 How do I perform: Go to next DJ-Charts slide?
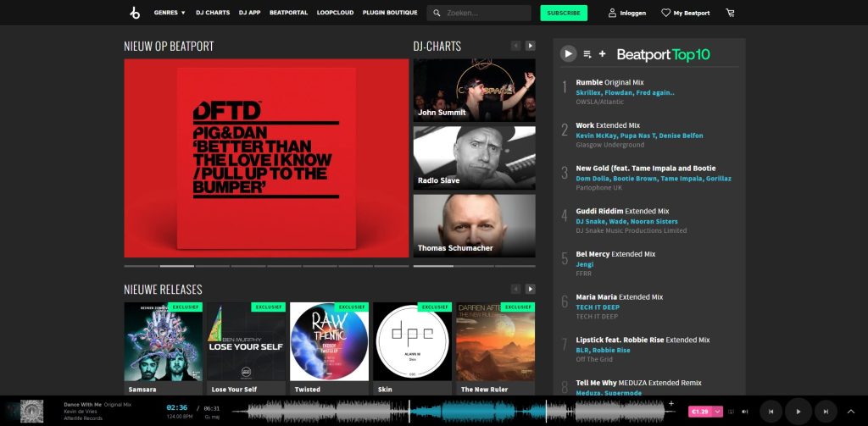click(x=531, y=46)
